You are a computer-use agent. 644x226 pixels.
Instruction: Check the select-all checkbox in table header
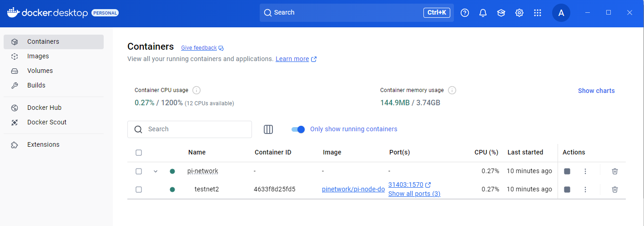pos(139,153)
